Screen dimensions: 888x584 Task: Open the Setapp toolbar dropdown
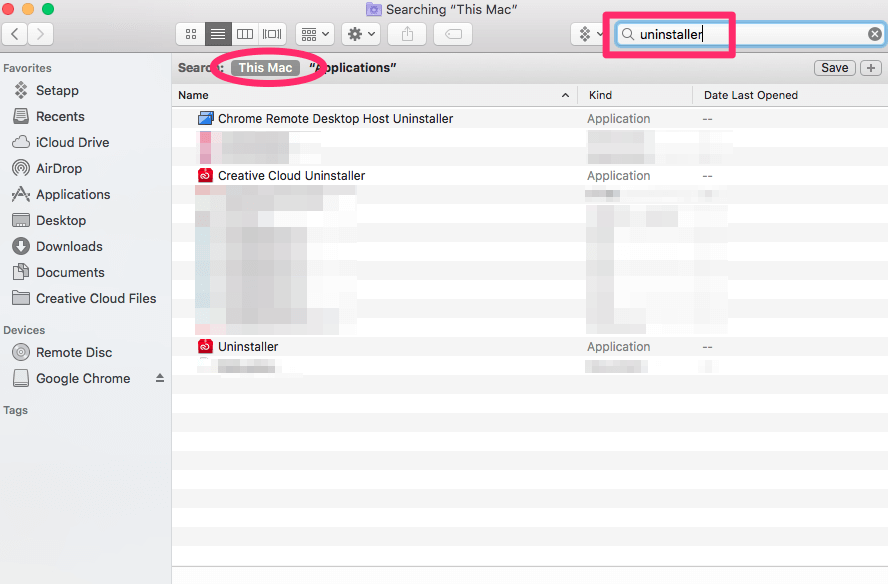coord(589,34)
